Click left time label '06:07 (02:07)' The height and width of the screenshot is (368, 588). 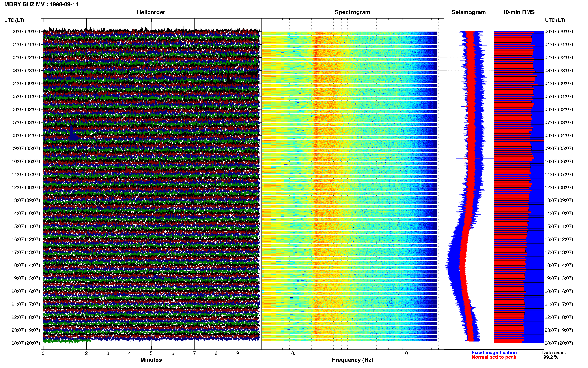(26, 109)
